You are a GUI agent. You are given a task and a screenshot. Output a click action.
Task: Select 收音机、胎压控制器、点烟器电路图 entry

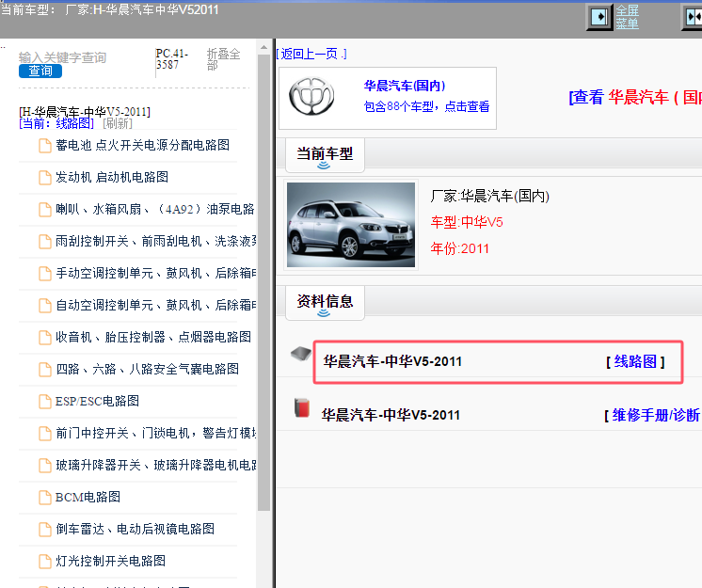pyautogui.click(x=153, y=337)
